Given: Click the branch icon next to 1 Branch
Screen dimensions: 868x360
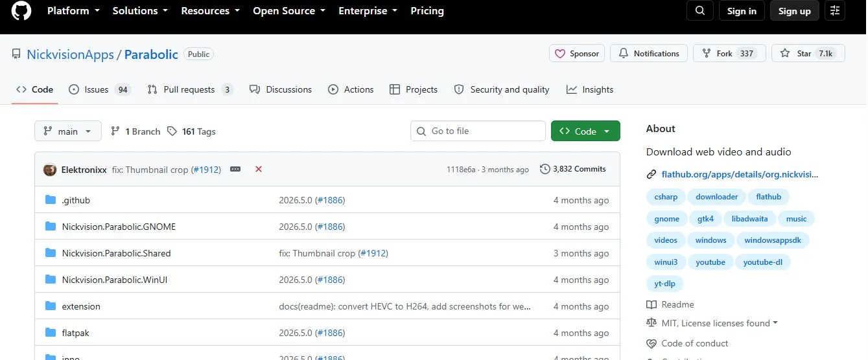Looking at the screenshot, I should 115,131.
